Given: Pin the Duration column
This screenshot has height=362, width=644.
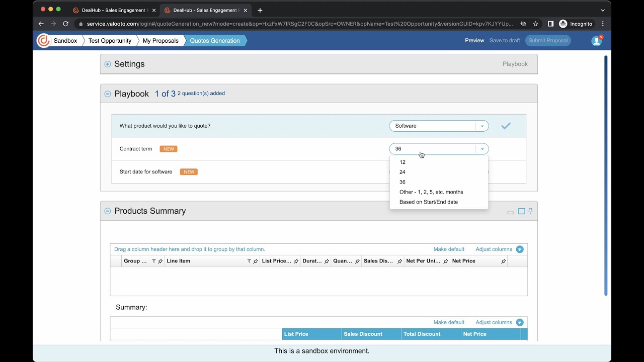Looking at the screenshot, I should (327, 261).
